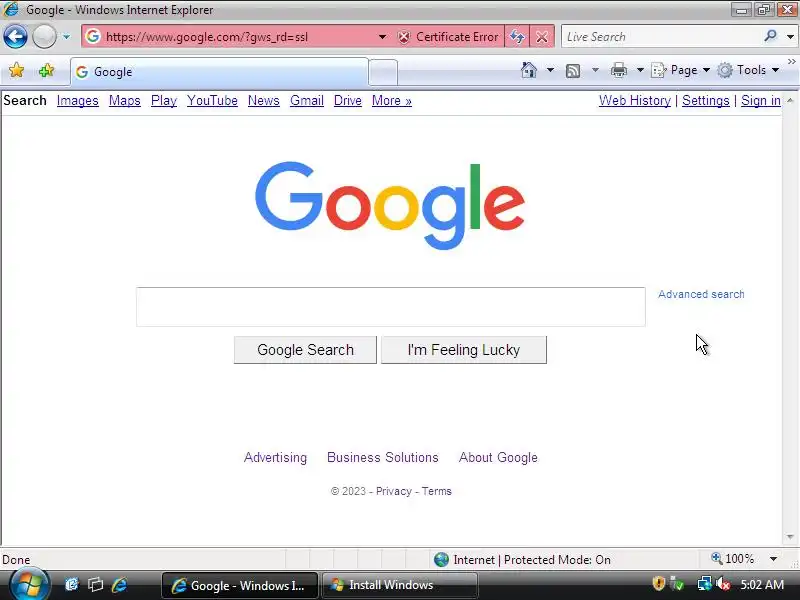Click the greyed Forward navigation button

(x=44, y=36)
